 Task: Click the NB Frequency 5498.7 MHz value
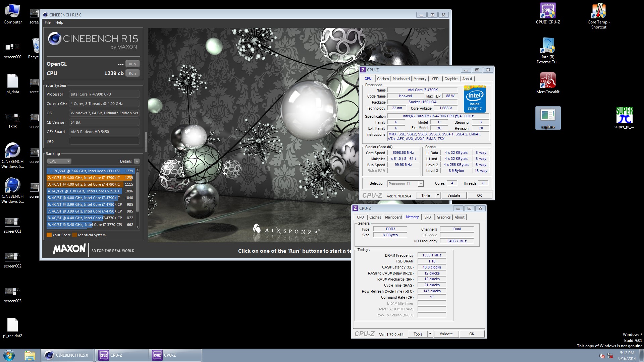457,241
